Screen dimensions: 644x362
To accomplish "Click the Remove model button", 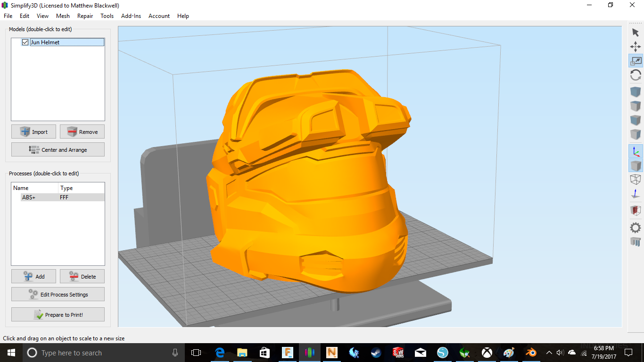I will (x=82, y=132).
